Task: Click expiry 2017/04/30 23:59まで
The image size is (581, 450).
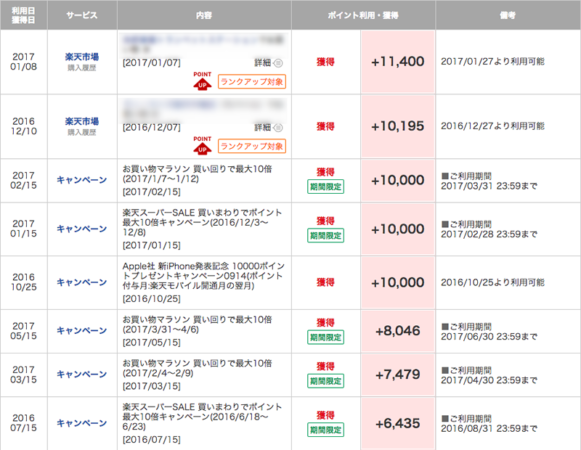Action: (x=489, y=380)
